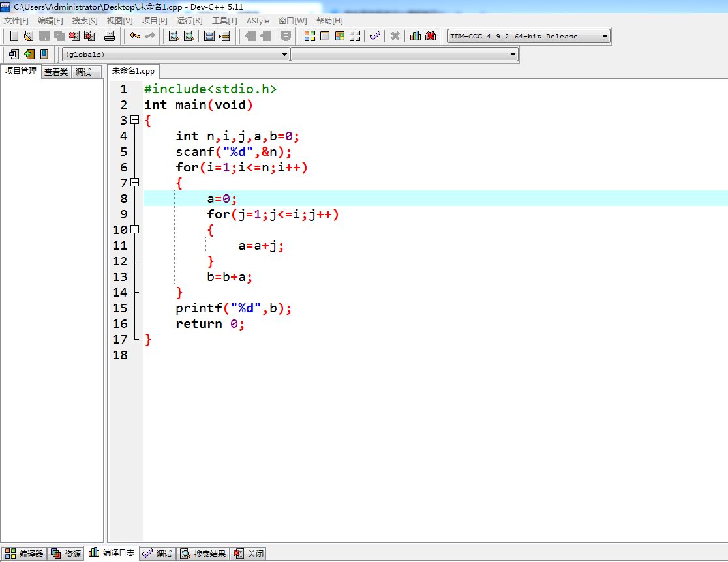The height and width of the screenshot is (562, 728).
Task: Click the Redo toolbar arrow
Action: [x=150, y=36]
